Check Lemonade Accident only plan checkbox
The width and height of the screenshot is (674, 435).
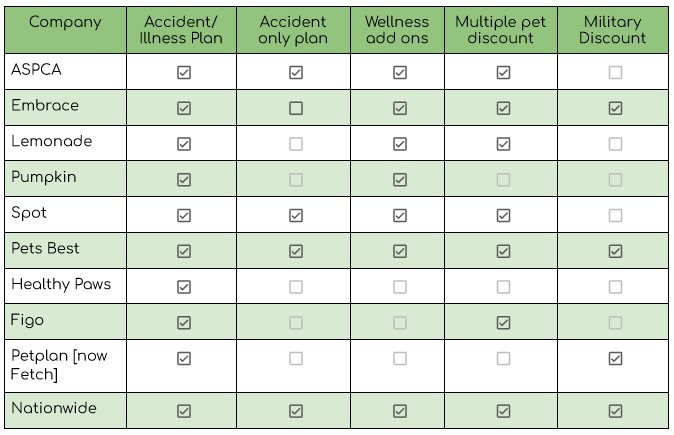[296, 144]
